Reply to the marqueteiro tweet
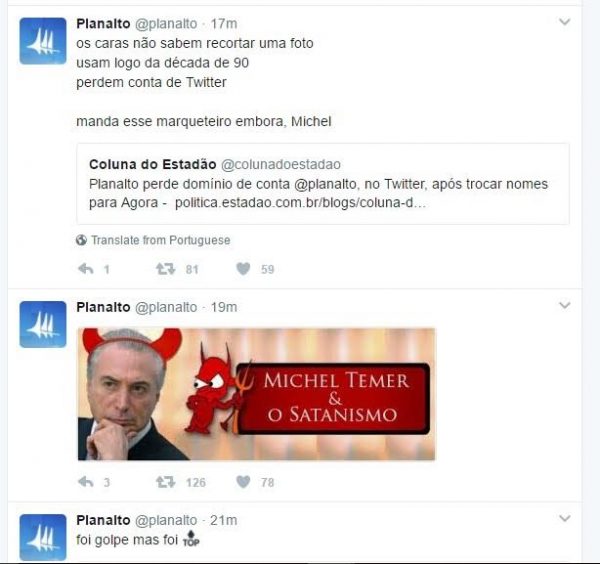 [x=86, y=269]
